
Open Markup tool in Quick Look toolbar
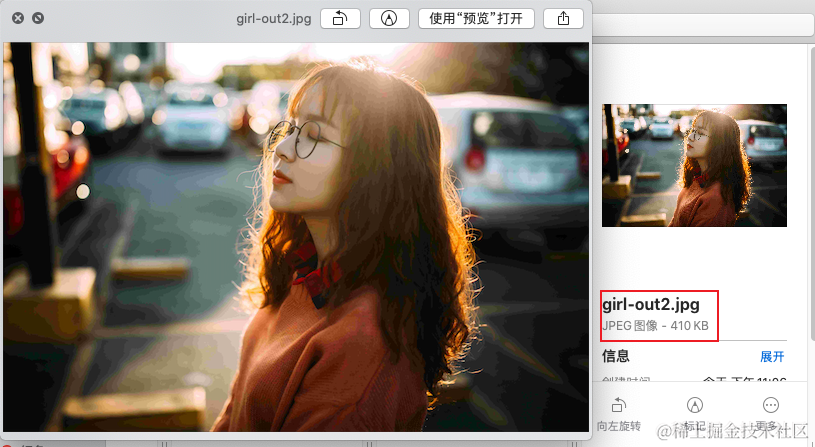click(x=389, y=19)
